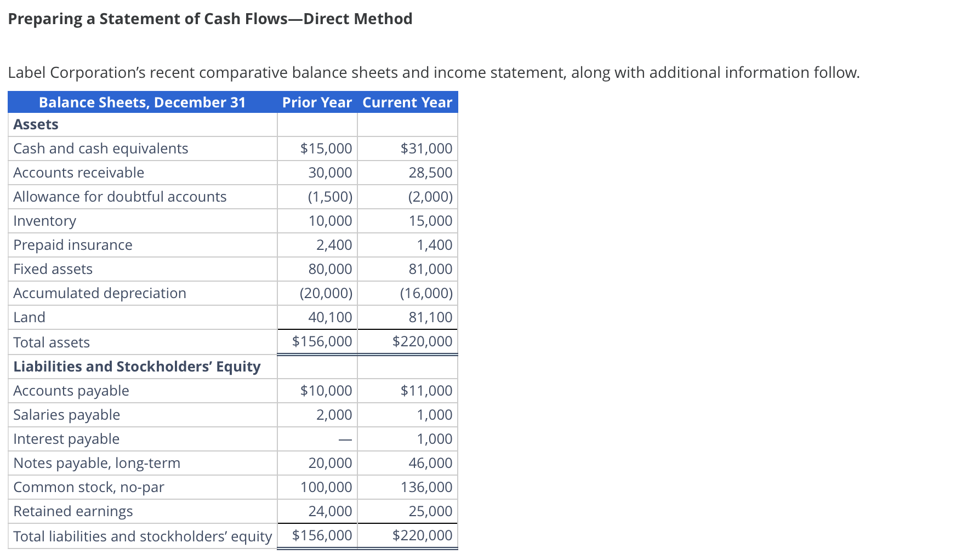
Task: Select the title Preparing a Statement of Cash Flows
Action: pyautogui.click(x=211, y=18)
